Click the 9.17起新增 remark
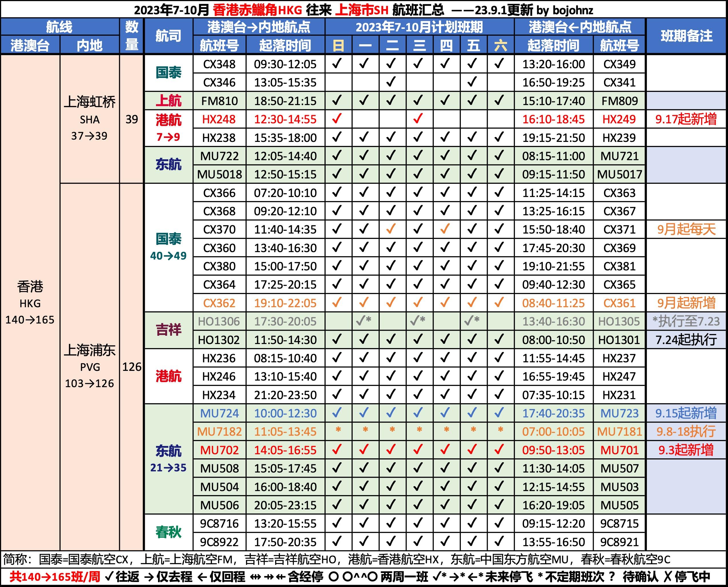Viewport: 728px width, 587px height. pos(686,119)
